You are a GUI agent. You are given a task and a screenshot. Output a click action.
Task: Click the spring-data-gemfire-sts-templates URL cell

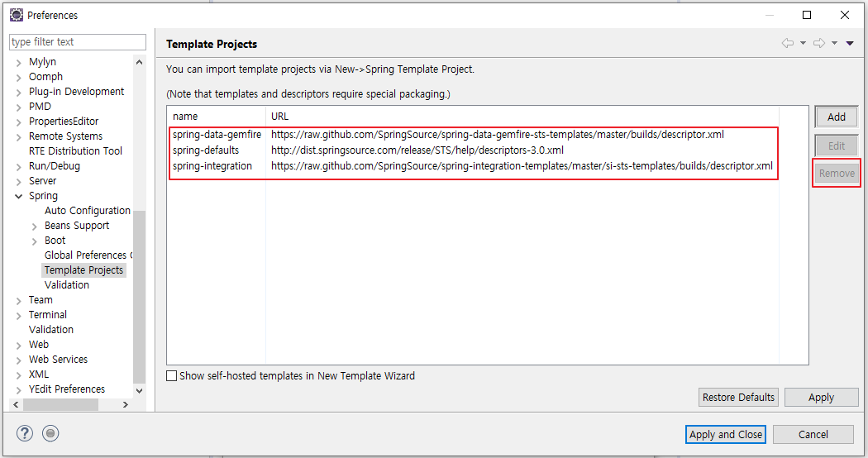click(x=497, y=135)
